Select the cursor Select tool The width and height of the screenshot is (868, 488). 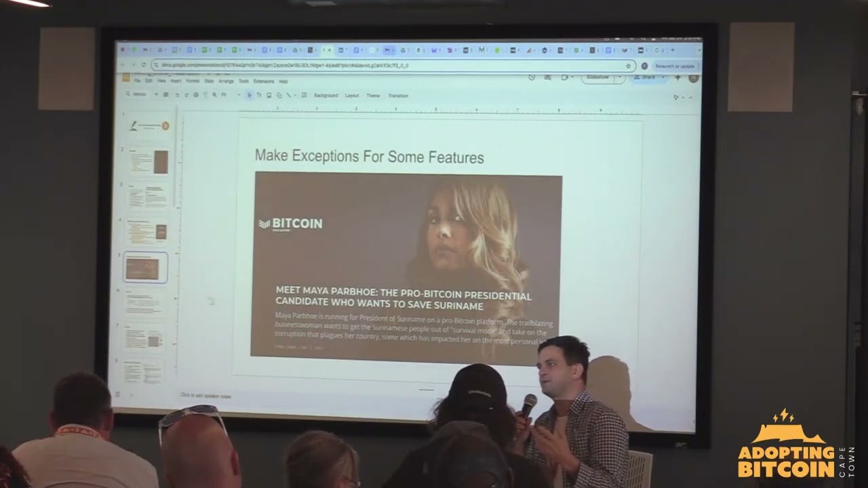point(250,95)
